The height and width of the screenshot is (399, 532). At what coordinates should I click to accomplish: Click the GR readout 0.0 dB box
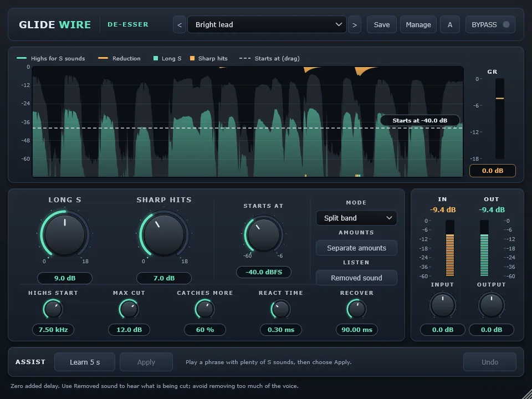(492, 171)
